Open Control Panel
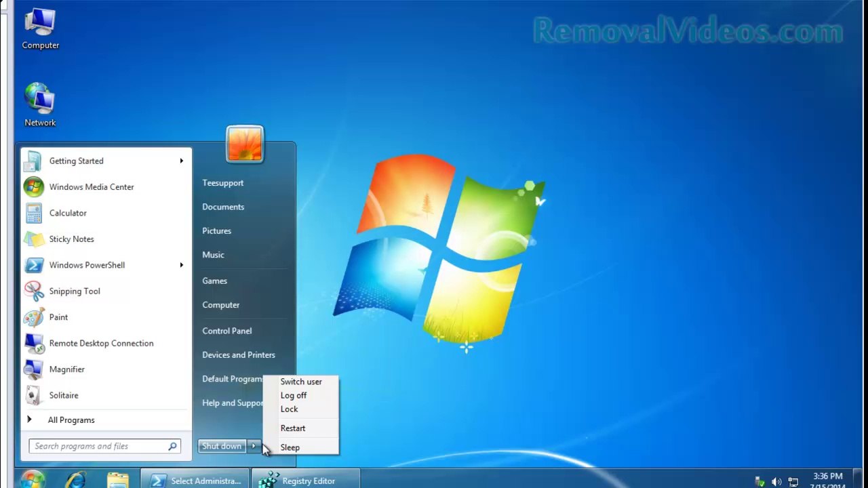The width and height of the screenshot is (868, 488). tap(227, 331)
